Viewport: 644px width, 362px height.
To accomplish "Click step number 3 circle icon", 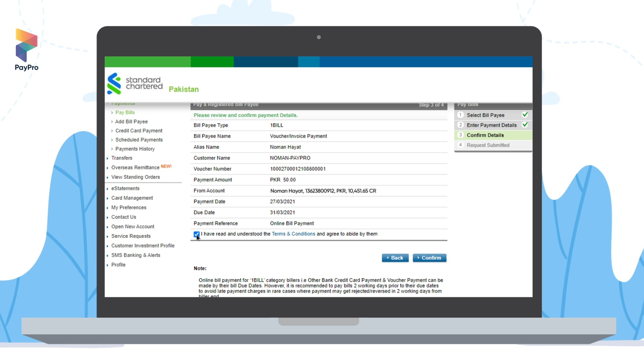I will point(461,135).
